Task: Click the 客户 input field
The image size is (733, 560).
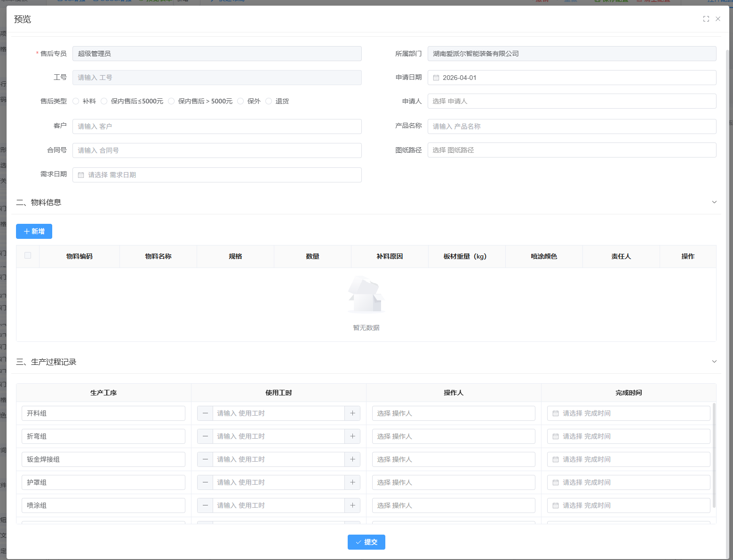Action: pos(217,126)
